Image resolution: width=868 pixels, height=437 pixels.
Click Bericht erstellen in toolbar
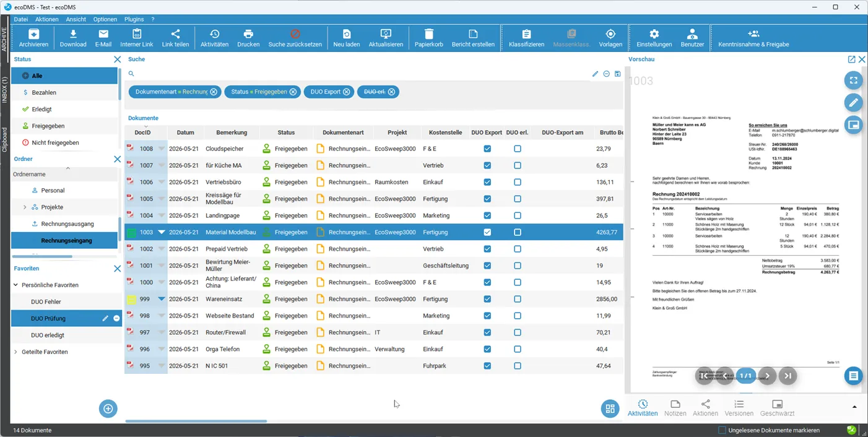473,38
